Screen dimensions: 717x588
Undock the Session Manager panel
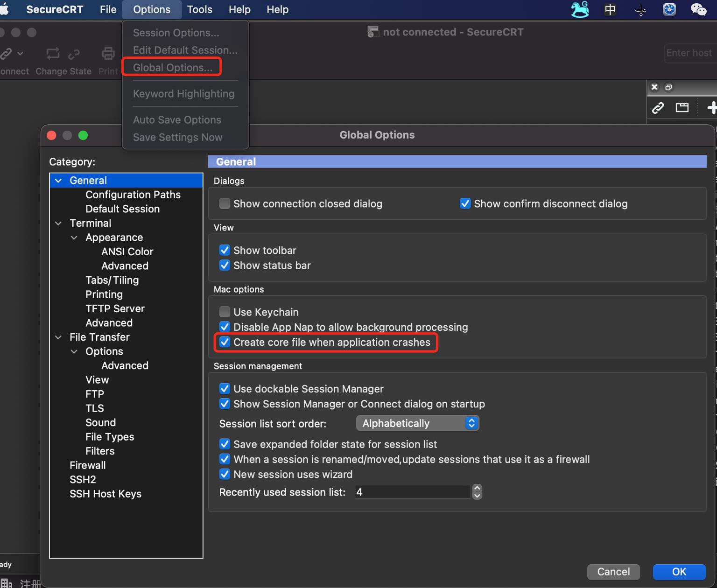pos(668,87)
